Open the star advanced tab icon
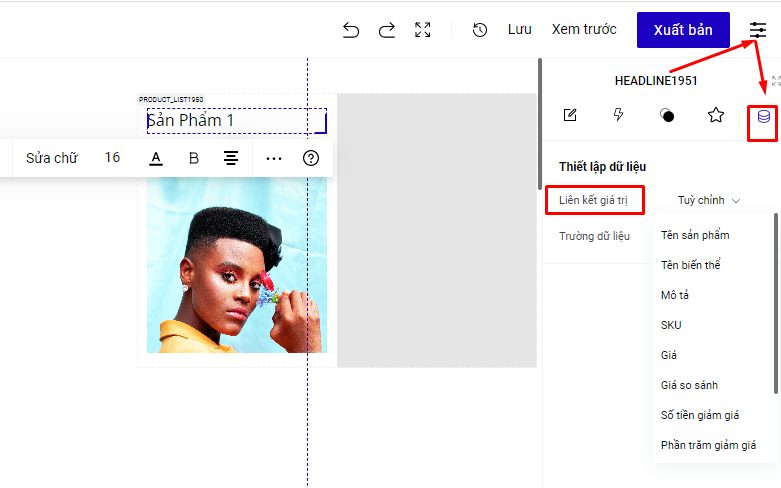Image resolution: width=781 pixels, height=488 pixels. pos(716,115)
